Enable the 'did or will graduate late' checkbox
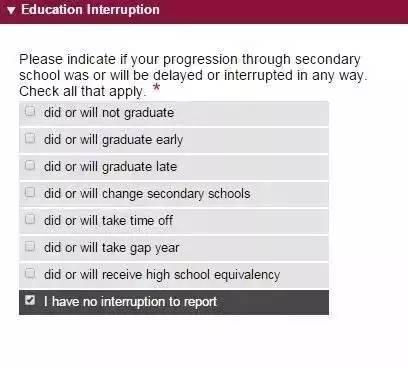408x368 pixels. 30,165
